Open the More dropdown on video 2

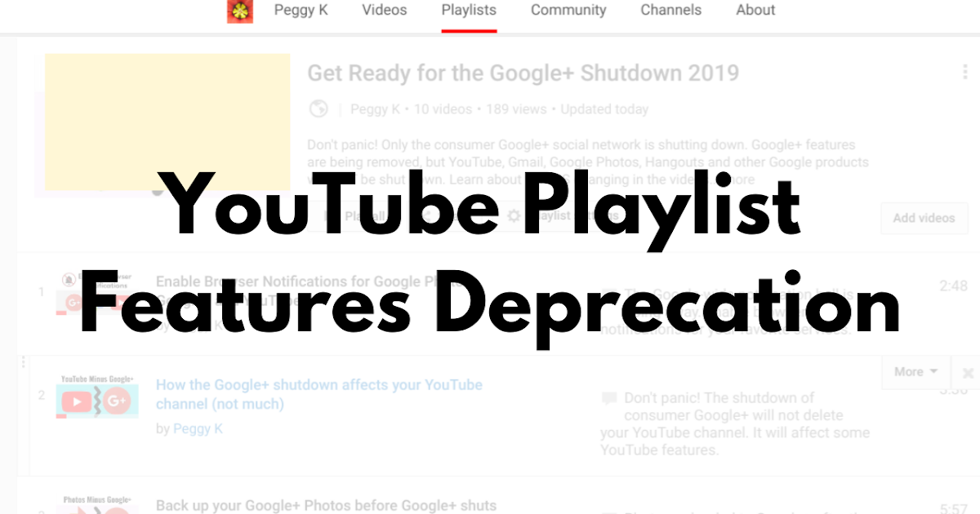point(915,371)
